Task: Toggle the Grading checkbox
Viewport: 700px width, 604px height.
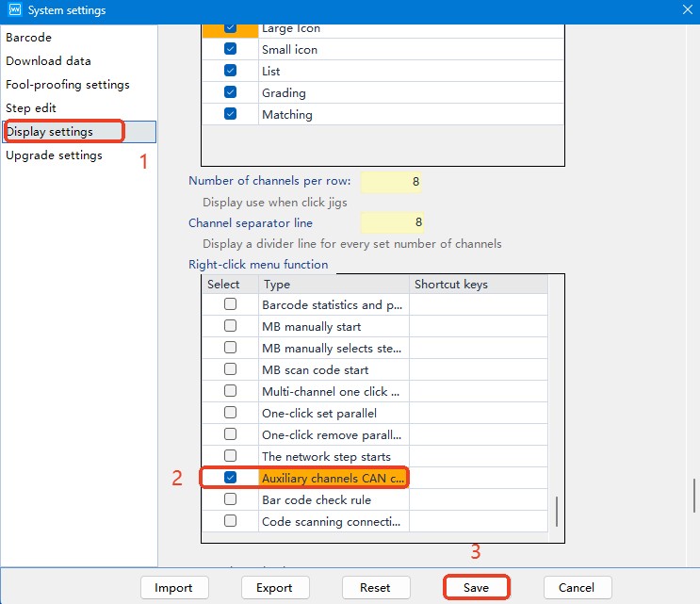Action: point(230,93)
